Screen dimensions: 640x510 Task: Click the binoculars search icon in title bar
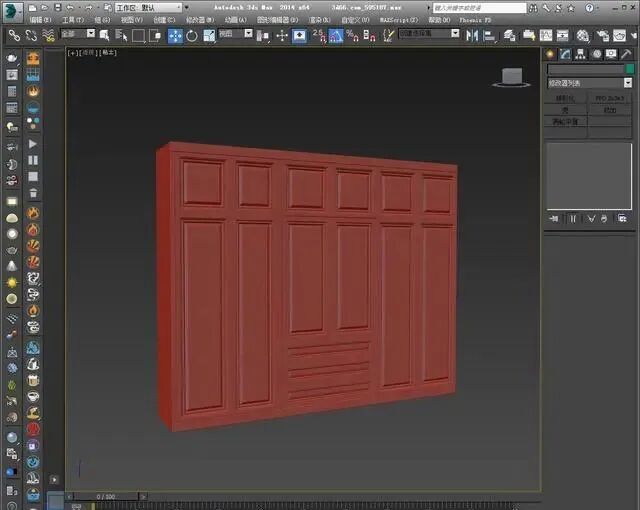(x=533, y=8)
